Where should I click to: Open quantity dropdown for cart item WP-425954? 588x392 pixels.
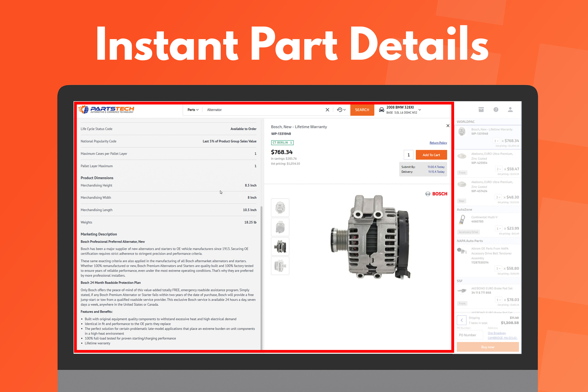(499, 169)
